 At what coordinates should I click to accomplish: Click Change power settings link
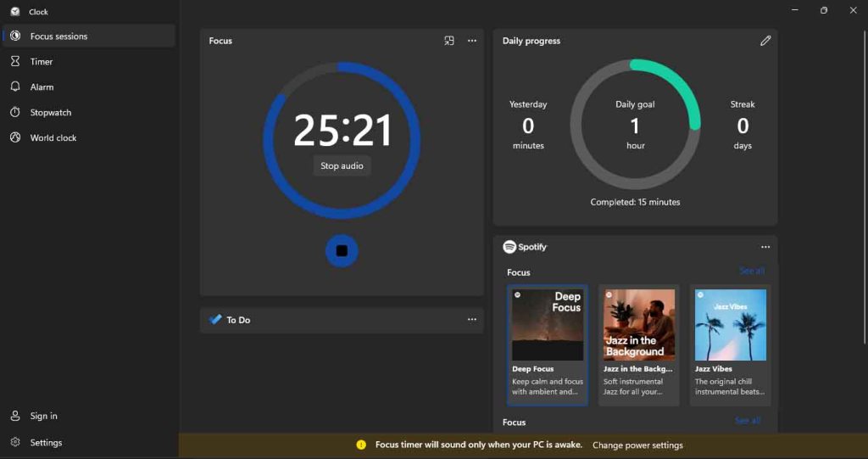637,445
